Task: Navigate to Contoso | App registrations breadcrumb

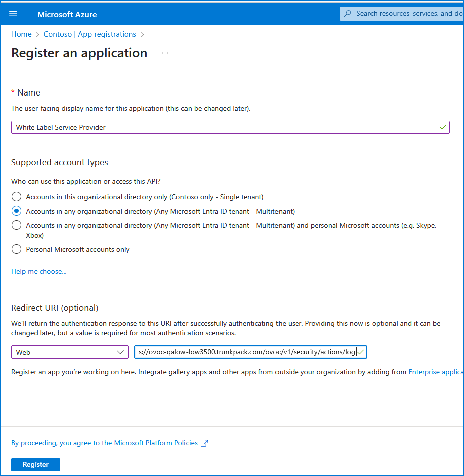Action: (x=89, y=34)
